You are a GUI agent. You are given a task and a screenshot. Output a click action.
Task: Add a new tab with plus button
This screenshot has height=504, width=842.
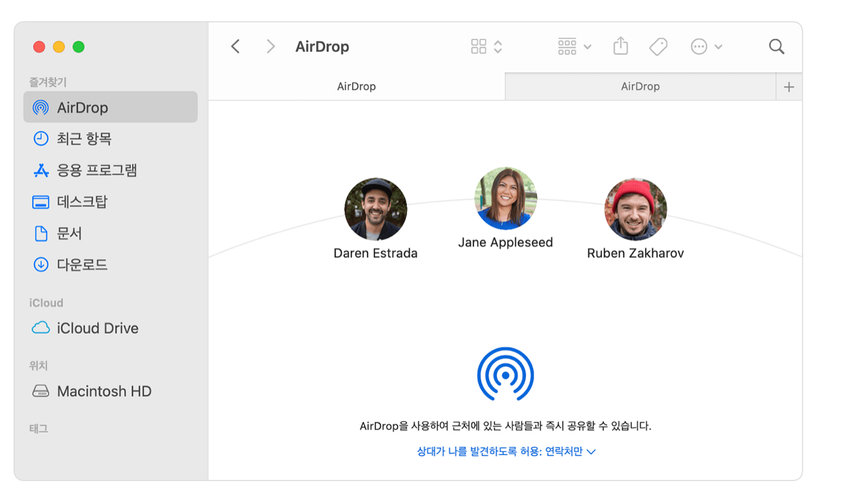coord(789,87)
